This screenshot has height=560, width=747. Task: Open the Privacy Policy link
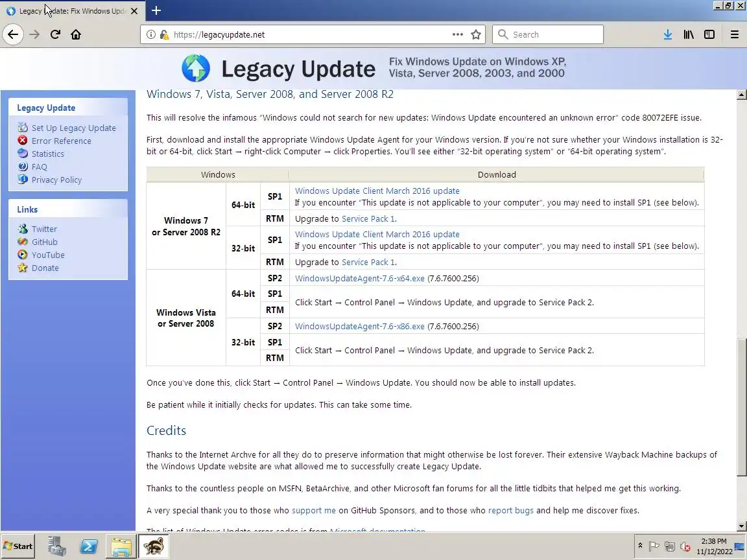56,180
